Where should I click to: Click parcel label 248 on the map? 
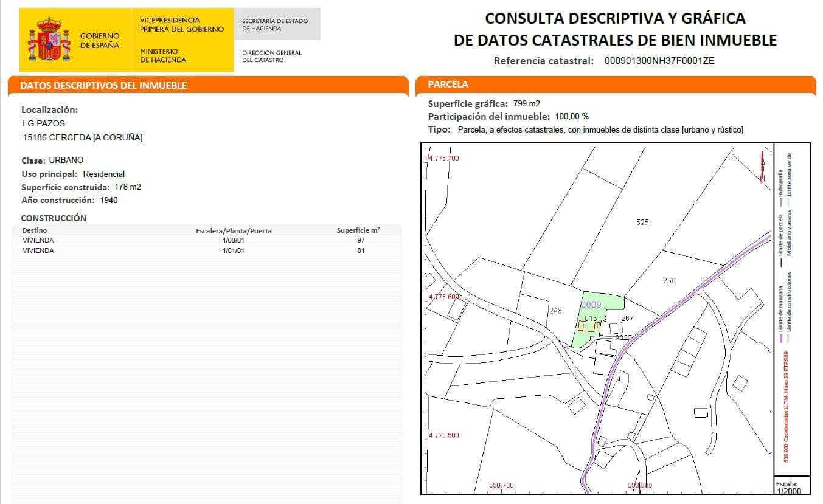point(555,310)
